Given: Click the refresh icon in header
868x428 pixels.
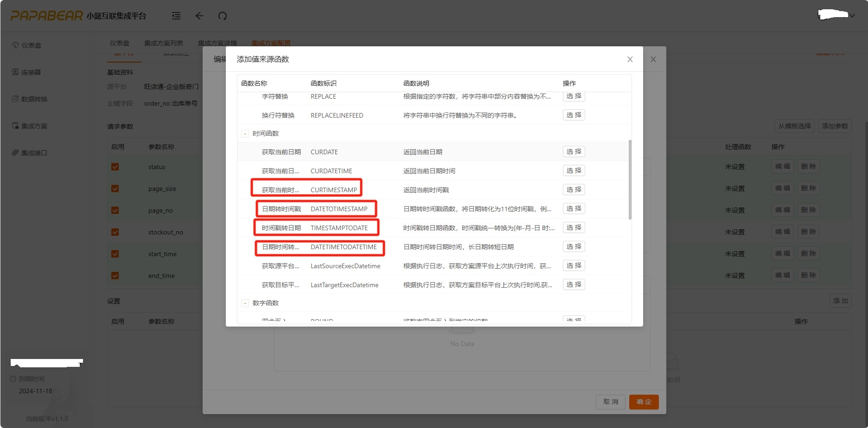Looking at the screenshot, I should (223, 16).
